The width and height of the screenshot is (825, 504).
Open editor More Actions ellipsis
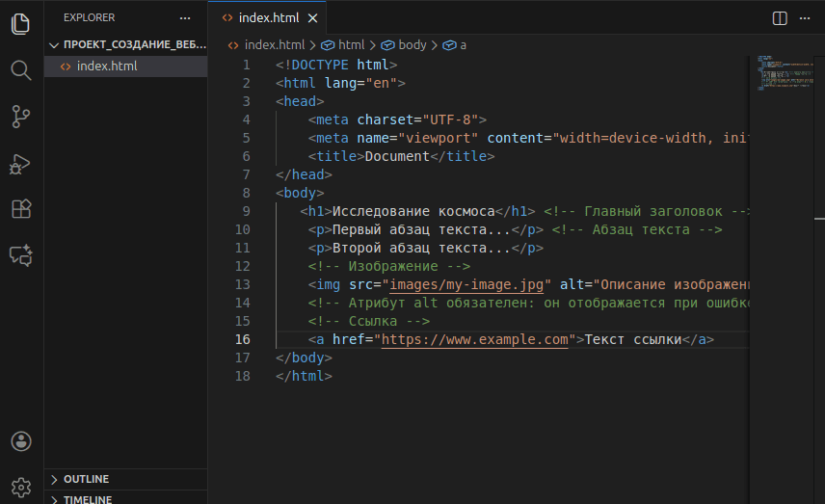pos(805,18)
